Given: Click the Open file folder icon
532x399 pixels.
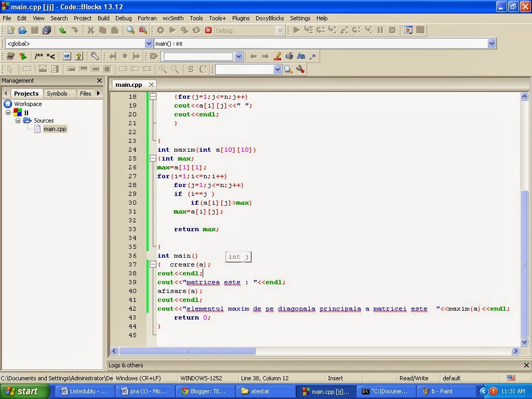Looking at the screenshot, I should tap(23, 31).
